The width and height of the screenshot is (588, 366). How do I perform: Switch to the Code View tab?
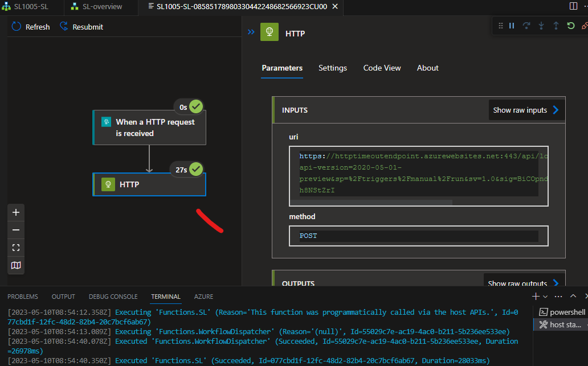pos(382,68)
